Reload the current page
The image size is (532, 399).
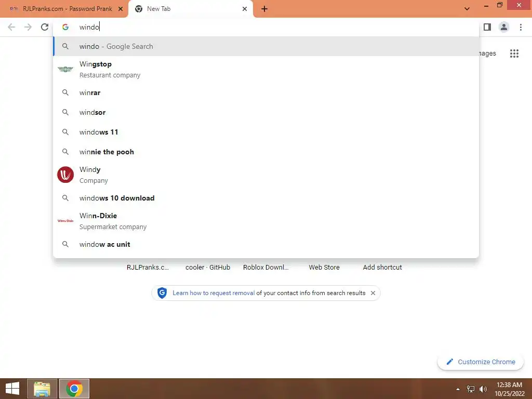click(x=45, y=27)
